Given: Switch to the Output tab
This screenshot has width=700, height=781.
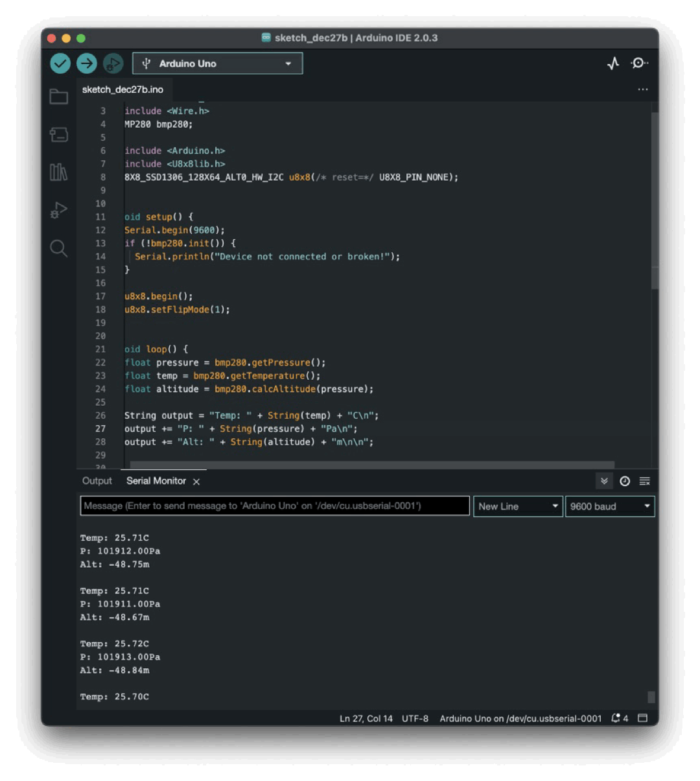Looking at the screenshot, I should coord(97,481).
